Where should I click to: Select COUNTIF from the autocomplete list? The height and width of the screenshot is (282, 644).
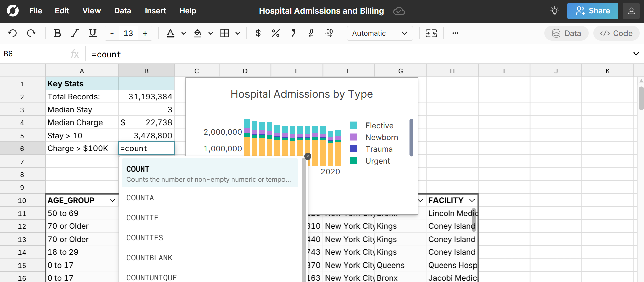coord(142,218)
